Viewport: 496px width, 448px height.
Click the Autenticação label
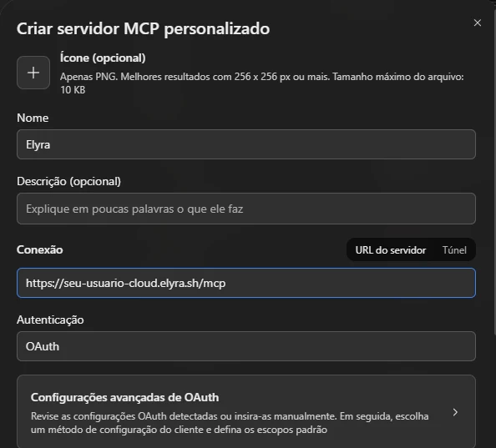point(50,320)
